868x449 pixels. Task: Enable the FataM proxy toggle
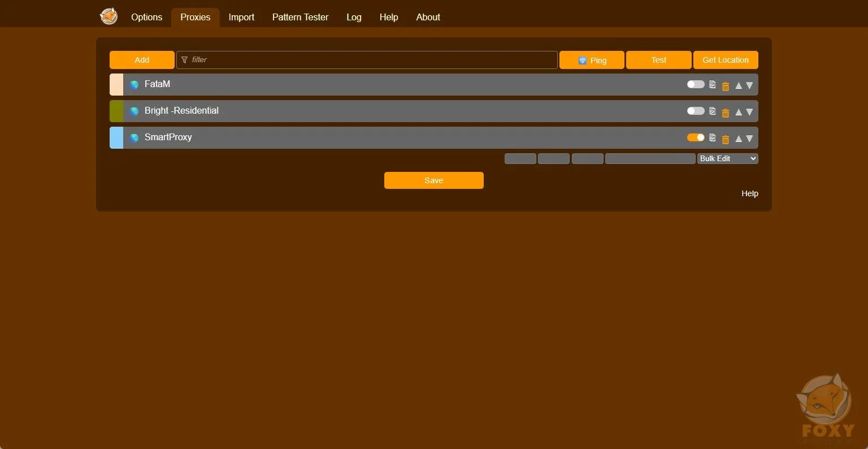pos(696,84)
